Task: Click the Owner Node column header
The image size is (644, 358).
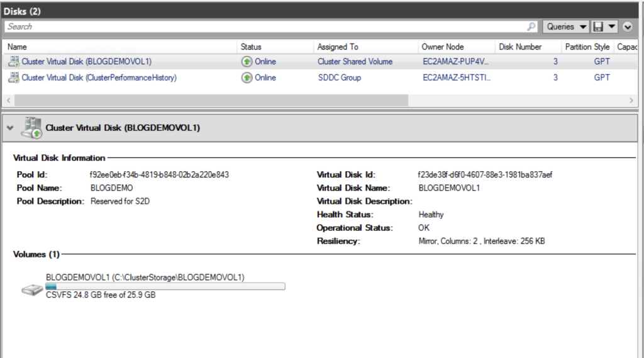Action: (x=441, y=47)
